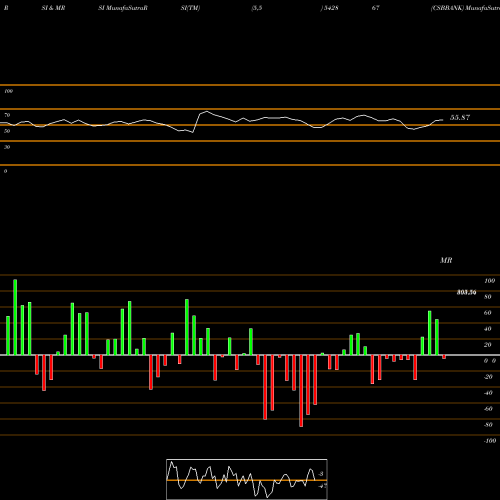
Task: Click the RSI line peak after the jump
Action: 207,111
